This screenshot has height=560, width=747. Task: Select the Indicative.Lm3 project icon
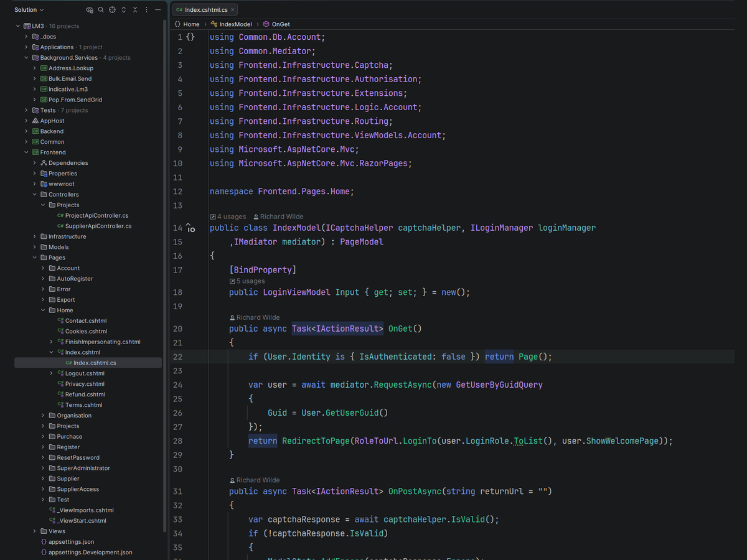click(x=44, y=90)
